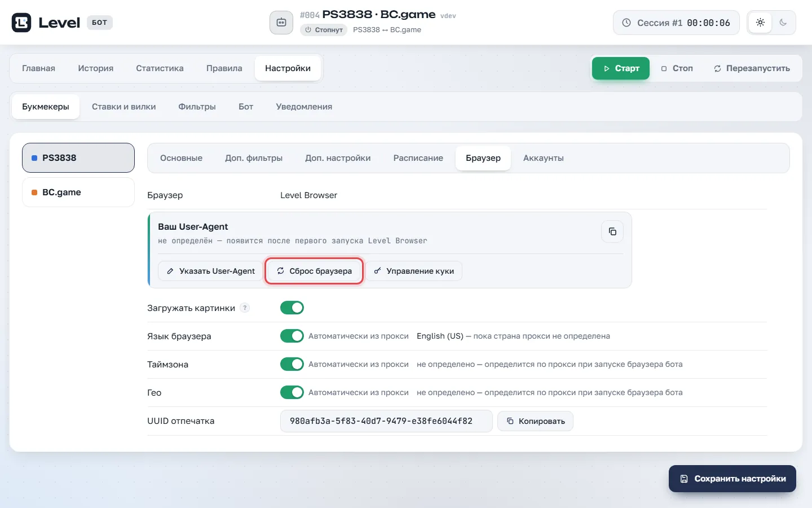
Task: Click the БОТ badge next to logo
Action: click(100, 23)
